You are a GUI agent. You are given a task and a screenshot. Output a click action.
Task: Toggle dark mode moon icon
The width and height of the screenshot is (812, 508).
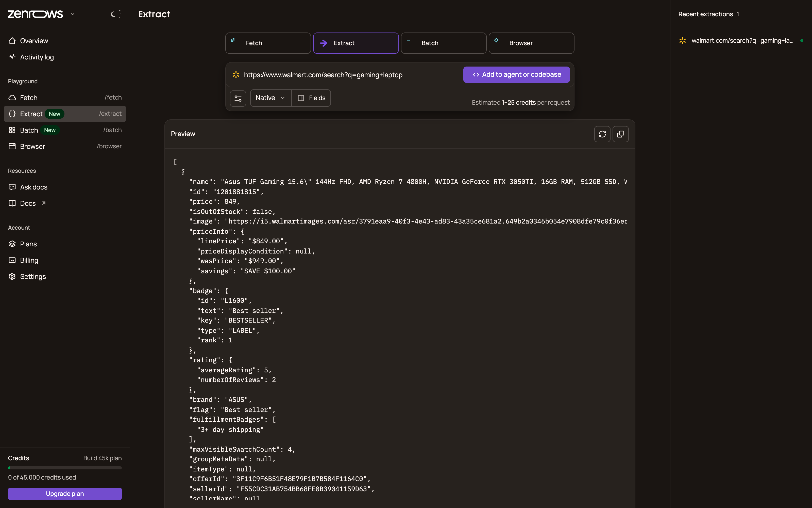(115, 14)
